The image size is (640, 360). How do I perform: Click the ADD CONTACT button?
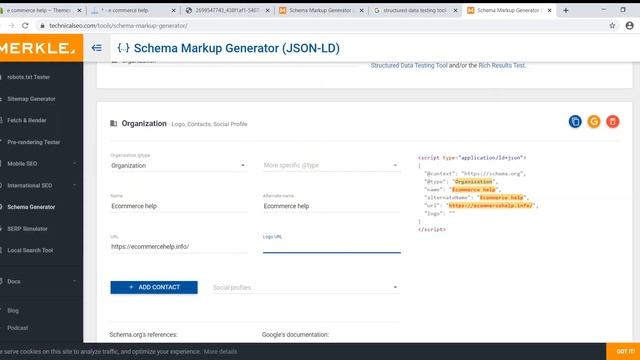pos(154,287)
